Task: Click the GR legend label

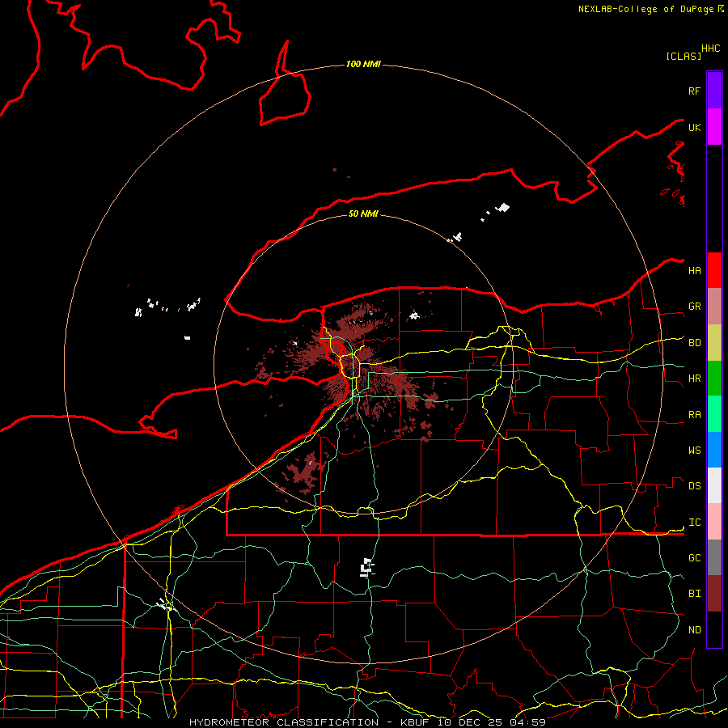Action: point(694,307)
